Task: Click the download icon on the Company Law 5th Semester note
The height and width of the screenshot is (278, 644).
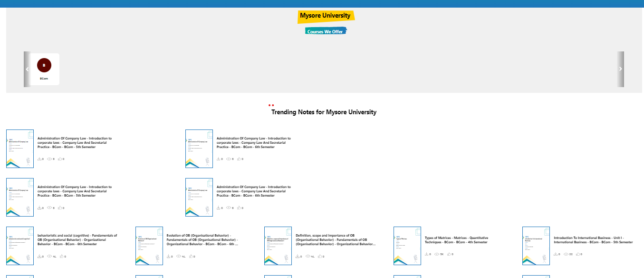Action: tap(40, 159)
